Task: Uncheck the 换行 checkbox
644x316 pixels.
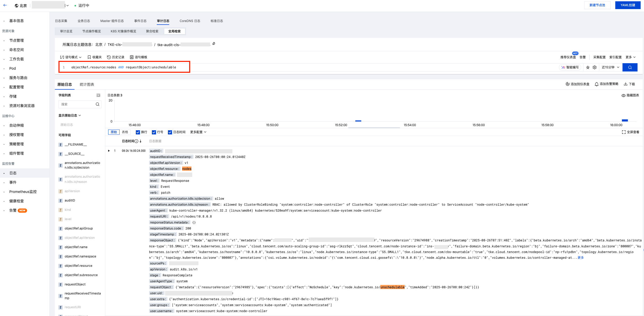Action: coord(138,132)
